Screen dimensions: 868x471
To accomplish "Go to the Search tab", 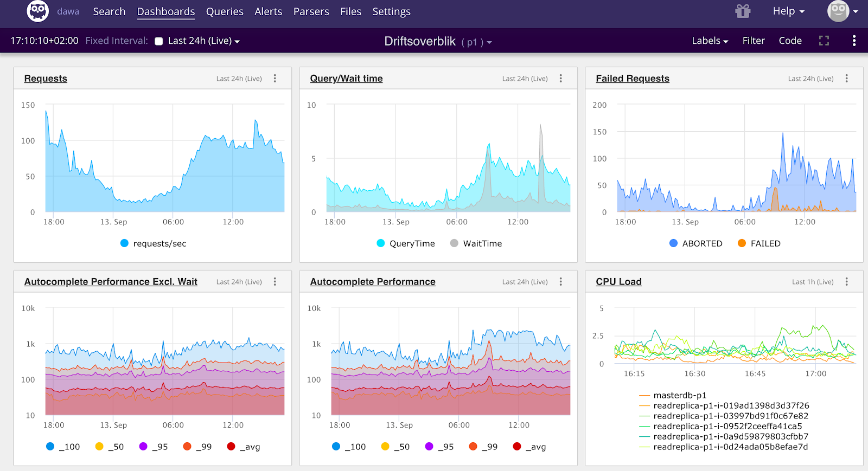I will 109,11.
